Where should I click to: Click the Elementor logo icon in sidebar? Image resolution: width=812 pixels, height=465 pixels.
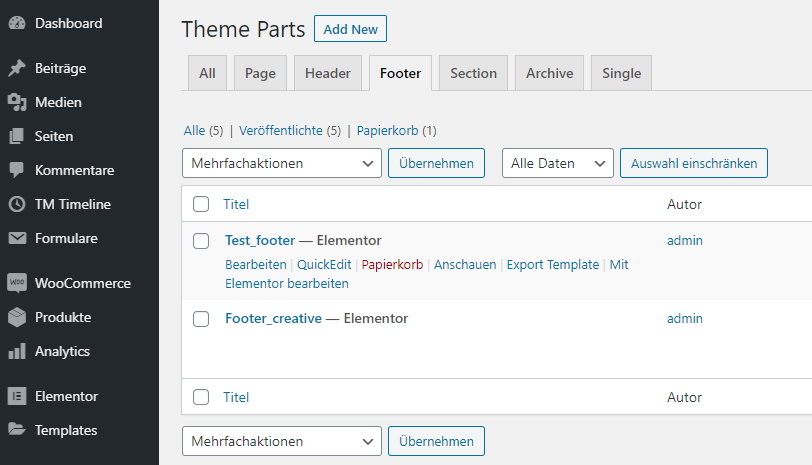[17, 397]
